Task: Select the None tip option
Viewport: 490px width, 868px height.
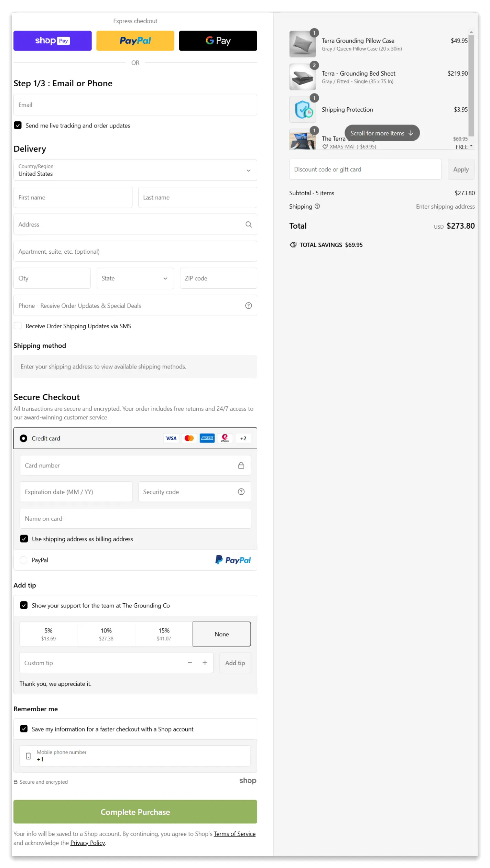Action: click(x=221, y=634)
